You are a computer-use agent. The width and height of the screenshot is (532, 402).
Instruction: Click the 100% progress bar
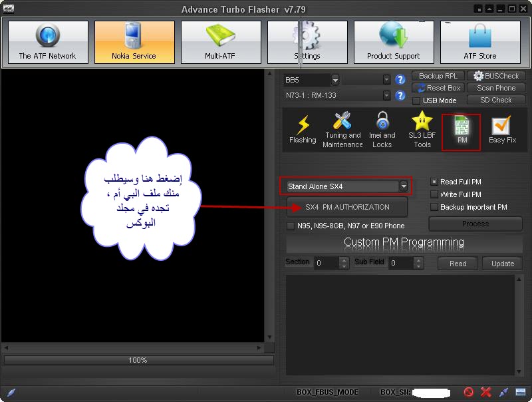(138, 360)
